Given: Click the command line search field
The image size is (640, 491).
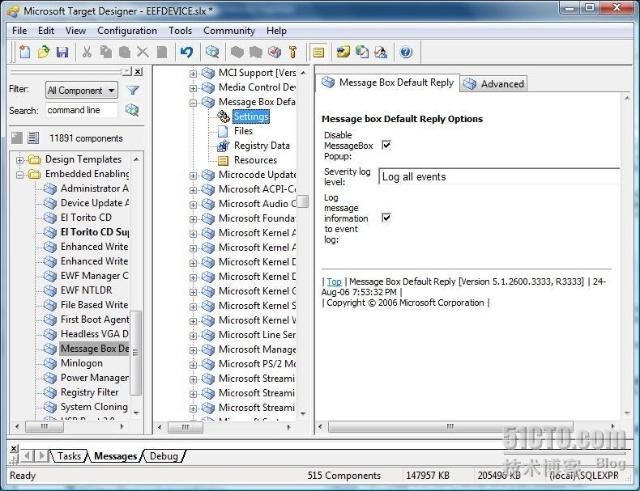Looking at the screenshot, I should [81, 110].
